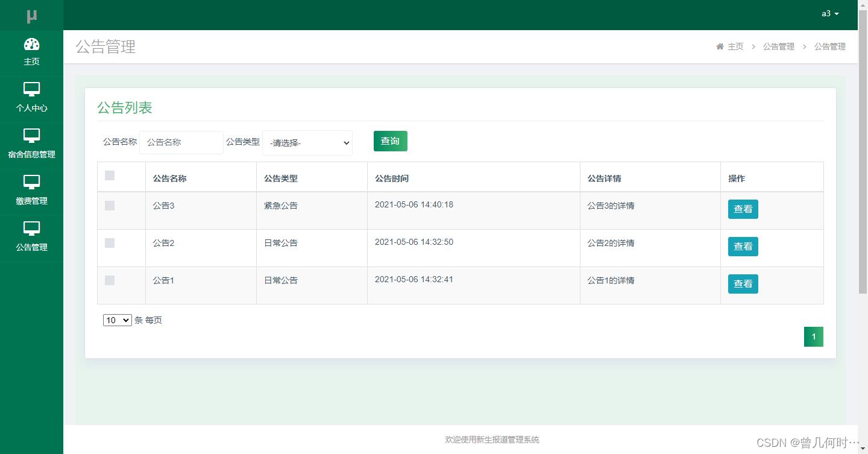Viewport: 868px width, 454px height.
Task: Click the scrollbar up arrow
Action: point(863,4)
